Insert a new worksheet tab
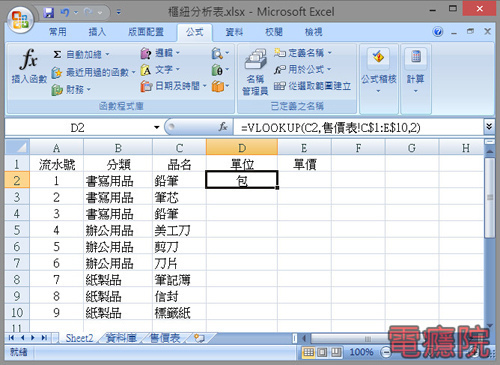 199,338
